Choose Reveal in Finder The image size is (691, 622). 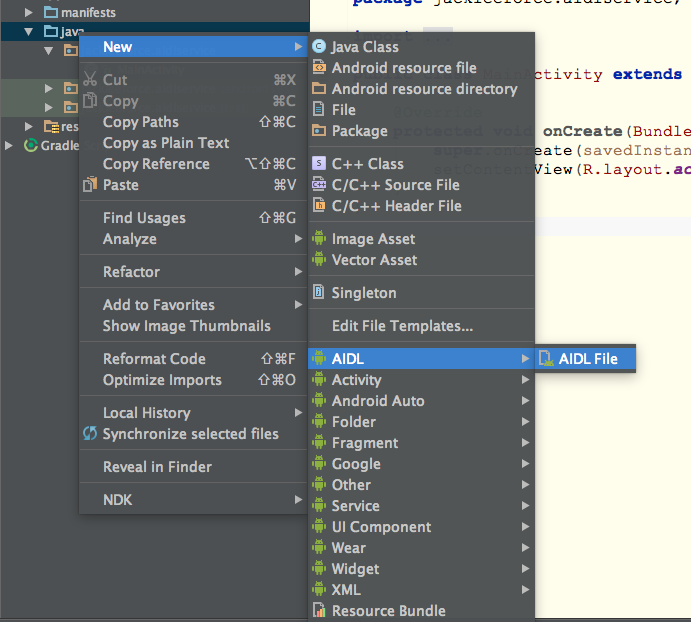[157, 467]
